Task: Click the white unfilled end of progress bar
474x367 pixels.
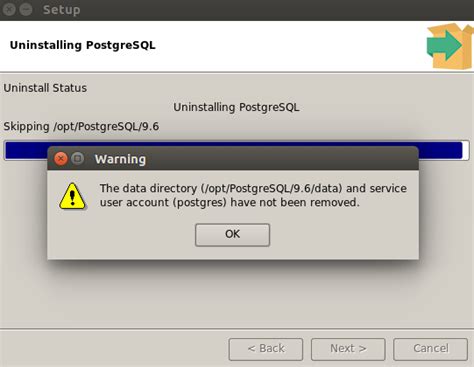Action: (x=466, y=150)
